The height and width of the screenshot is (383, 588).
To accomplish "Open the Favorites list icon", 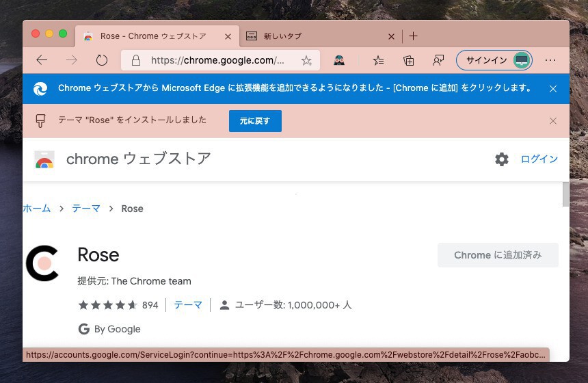I will tap(377, 60).
